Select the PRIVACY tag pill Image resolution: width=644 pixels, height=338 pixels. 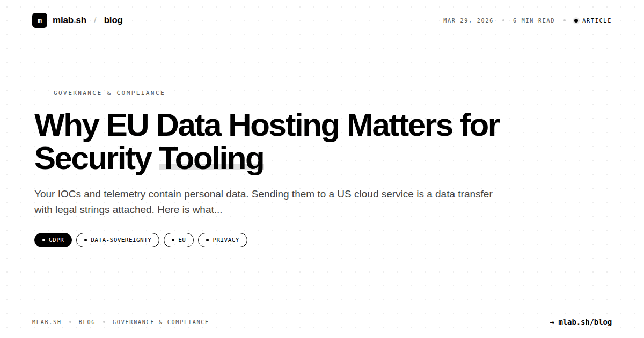[223, 240]
